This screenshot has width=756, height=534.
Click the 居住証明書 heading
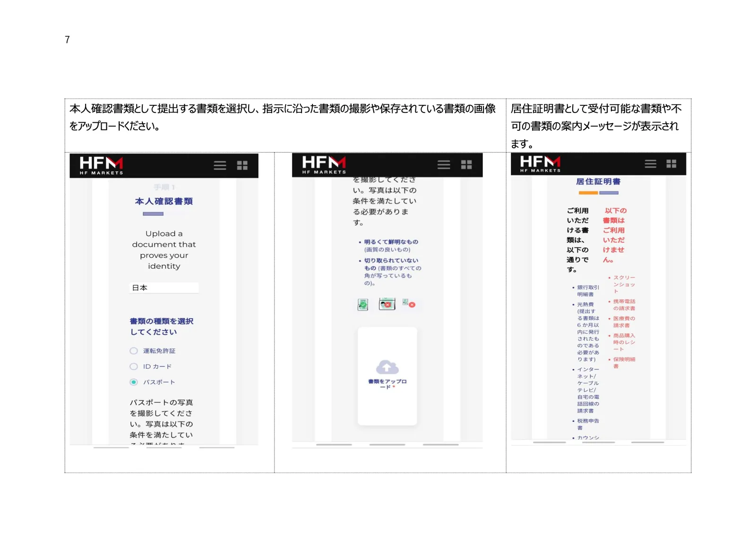(x=598, y=181)
